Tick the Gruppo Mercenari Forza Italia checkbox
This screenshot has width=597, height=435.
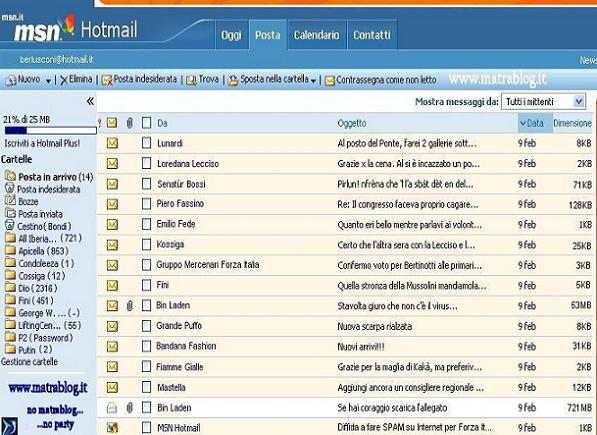coord(146,265)
